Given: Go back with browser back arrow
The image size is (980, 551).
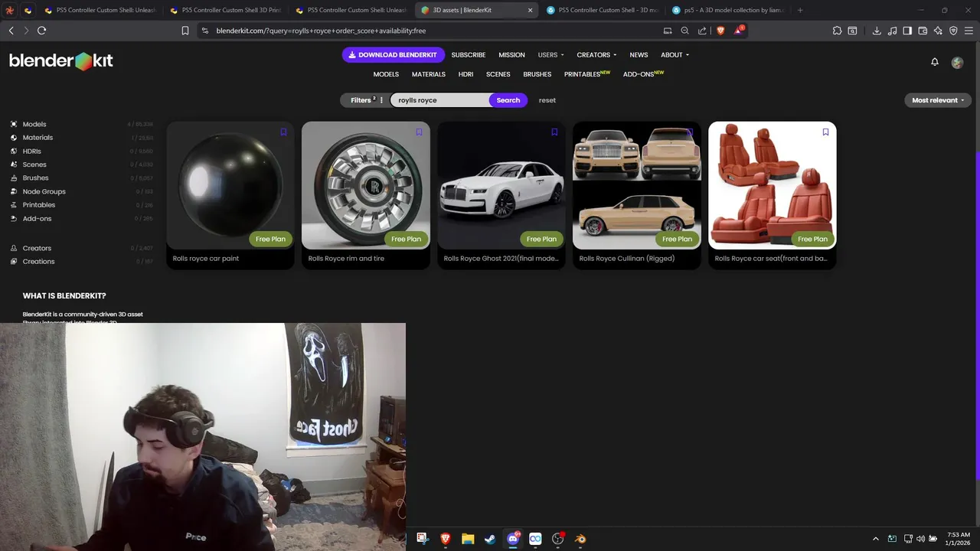Looking at the screenshot, I should tap(11, 31).
